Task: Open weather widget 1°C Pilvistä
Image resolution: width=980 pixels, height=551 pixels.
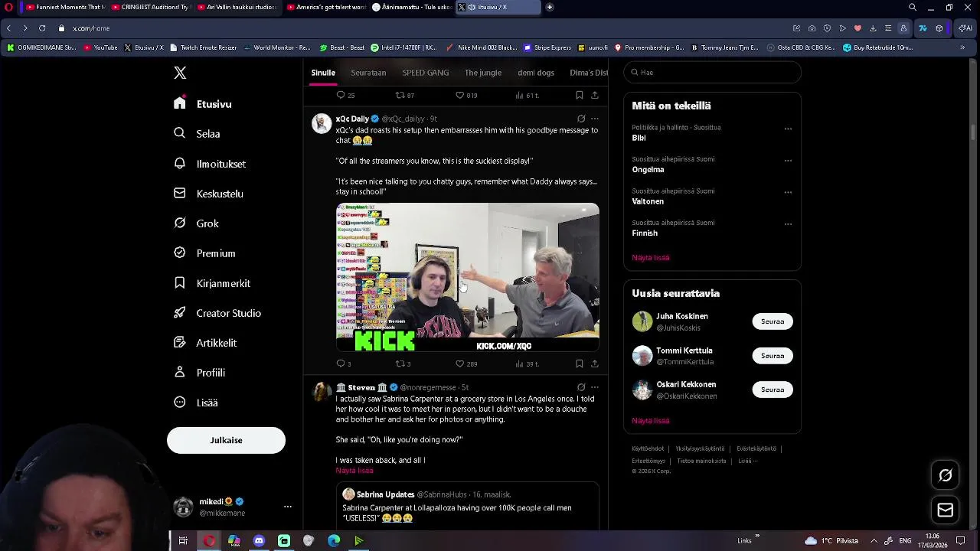Action: [831, 541]
